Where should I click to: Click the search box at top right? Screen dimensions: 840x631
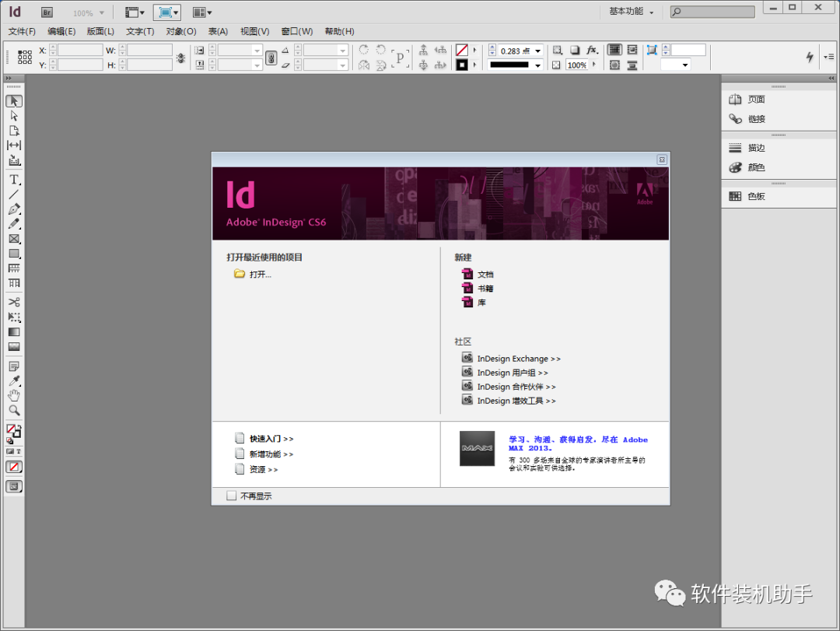pyautogui.click(x=712, y=11)
